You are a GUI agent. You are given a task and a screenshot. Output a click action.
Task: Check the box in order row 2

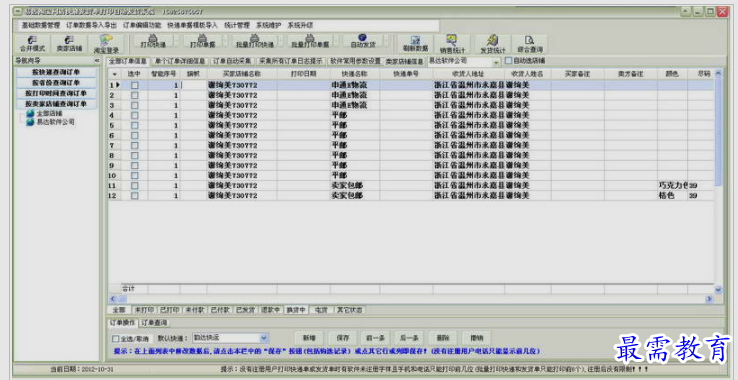(x=135, y=95)
